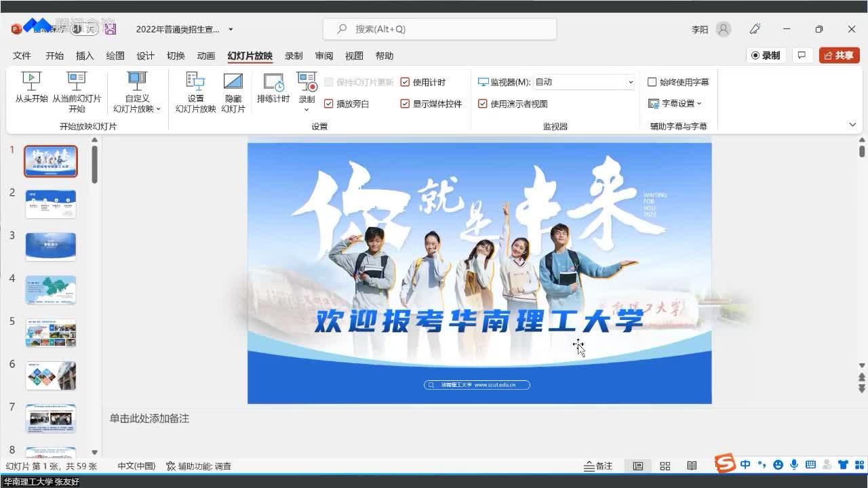The height and width of the screenshot is (488, 868).
Task: Click the language indicator 中文(中国)
Action: (x=136, y=466)
